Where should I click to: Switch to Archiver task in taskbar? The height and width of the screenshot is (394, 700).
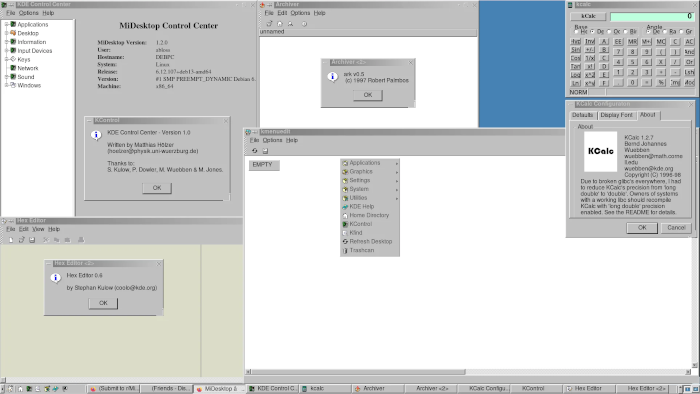click(378, 389)
